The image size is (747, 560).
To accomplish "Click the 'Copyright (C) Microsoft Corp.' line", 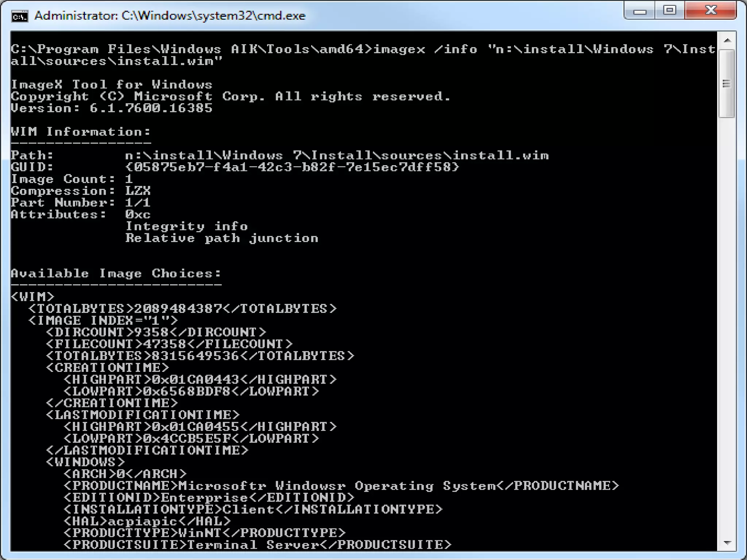I will coord(231,96).
